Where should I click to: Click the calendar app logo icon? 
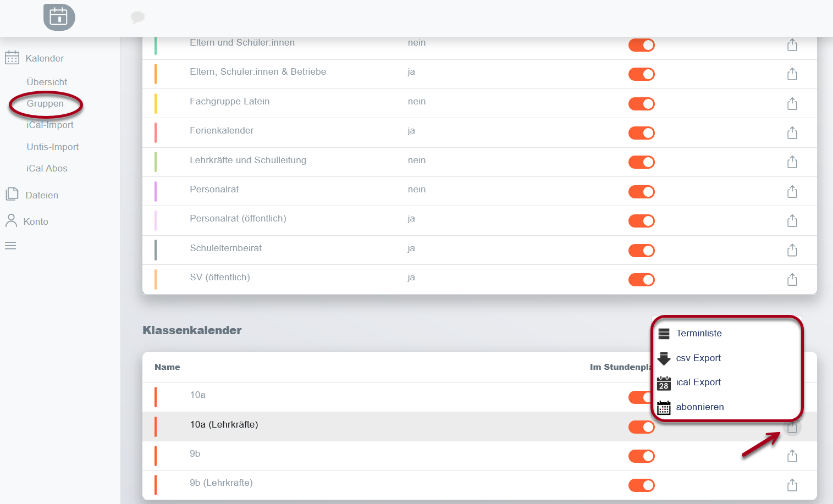[x=59, y=17]
